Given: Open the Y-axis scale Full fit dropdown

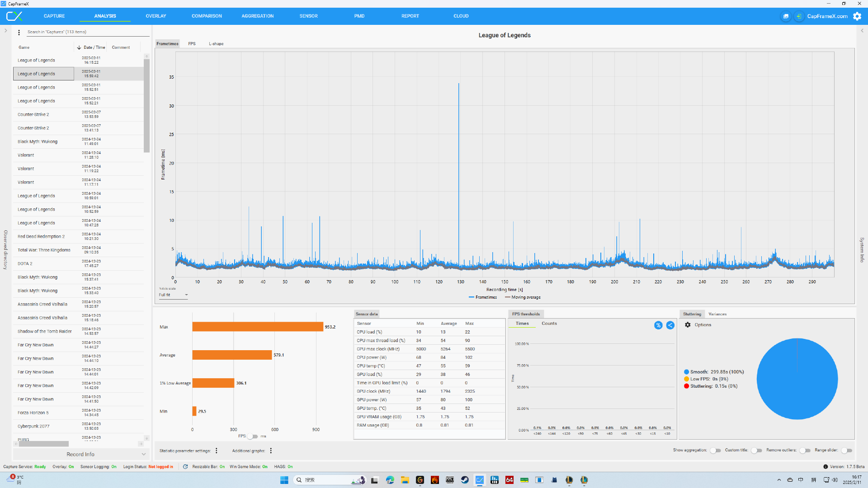Looking at the screenshot, I should click(173, 295).
